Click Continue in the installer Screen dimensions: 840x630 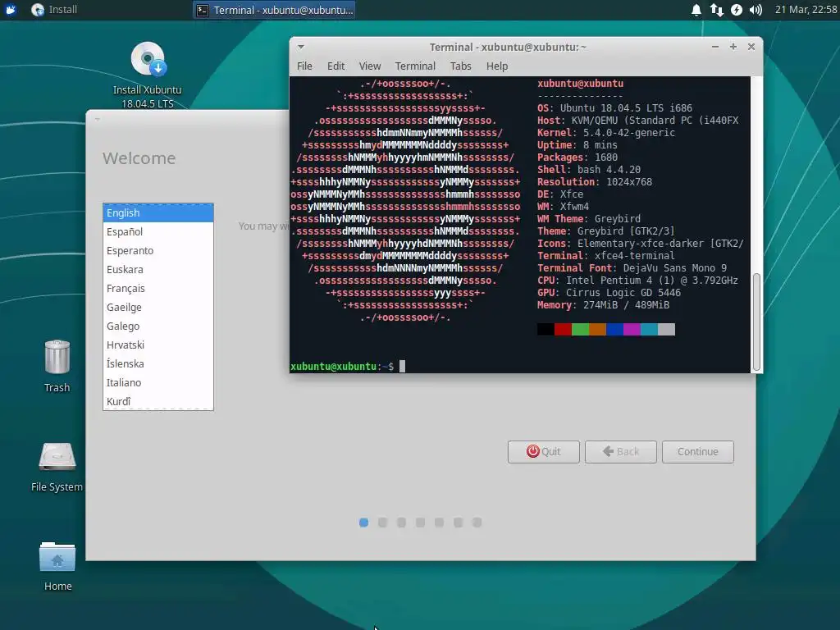(698, 452)
